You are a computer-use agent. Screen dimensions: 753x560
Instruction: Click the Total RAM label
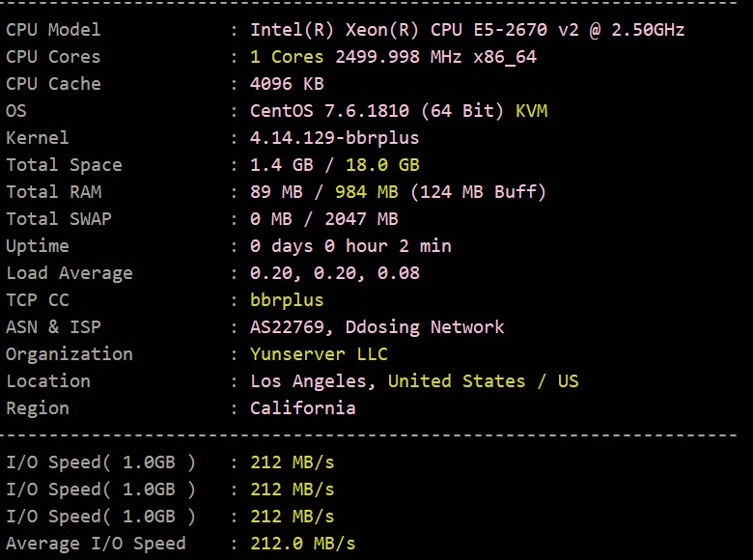[x=54, y=191]
